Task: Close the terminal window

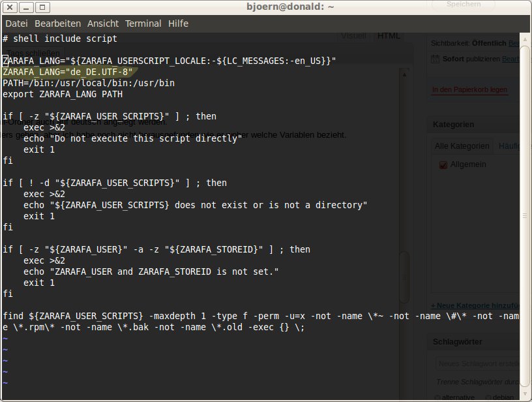Action: click(10, 7)
